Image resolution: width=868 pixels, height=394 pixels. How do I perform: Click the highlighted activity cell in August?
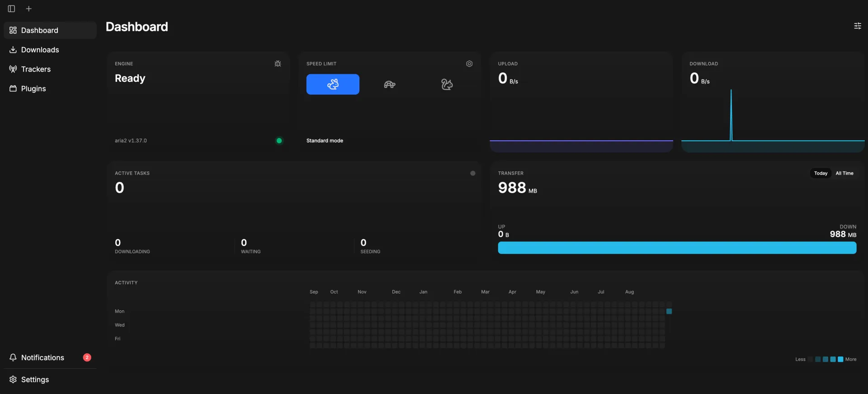coord(669,311)
